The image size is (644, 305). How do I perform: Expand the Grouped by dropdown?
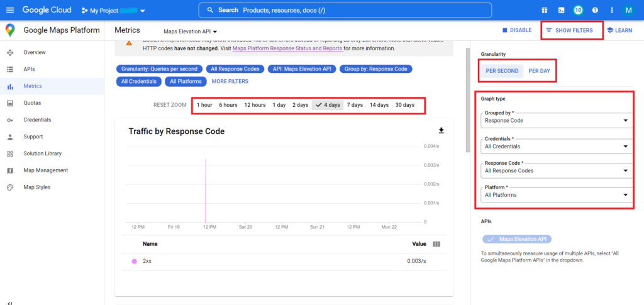(557, 121)
